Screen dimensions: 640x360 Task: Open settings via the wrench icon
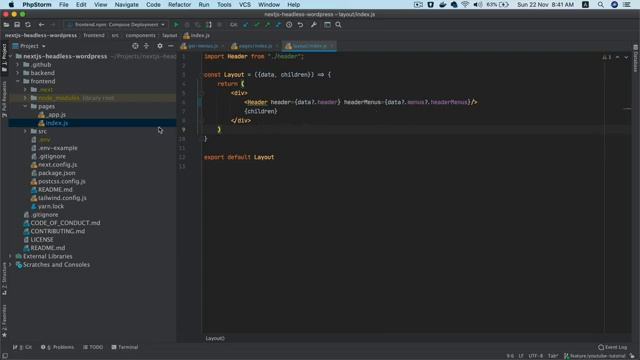[313, 25]
